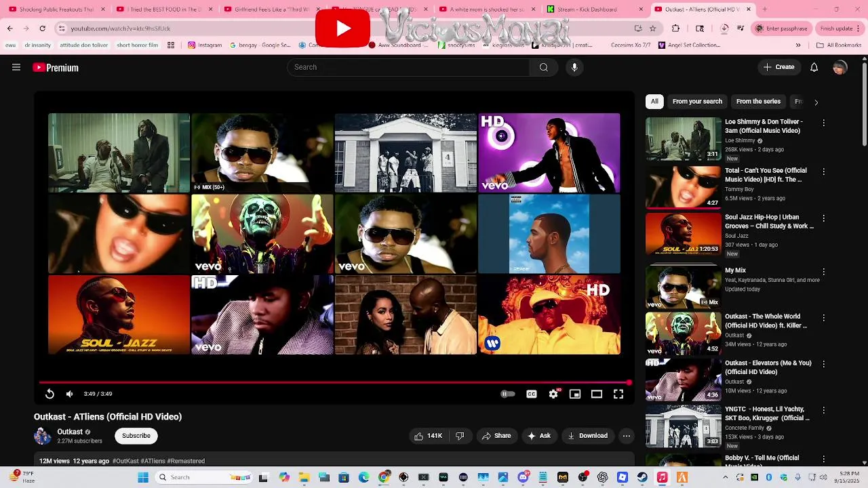The width and height of the screenshot is (868, 488).
Task: Click the YouTube search field
Action: point(408,67)
